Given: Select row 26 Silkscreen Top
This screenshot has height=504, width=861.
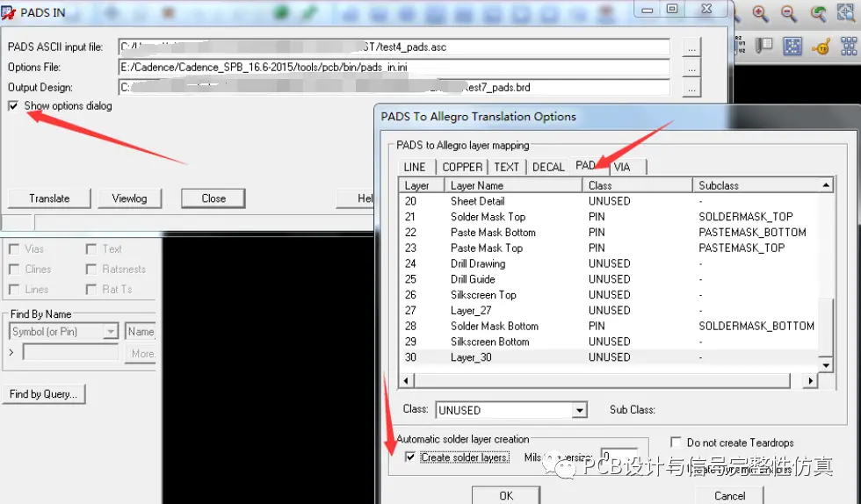Looking at the screenshot, I should coord(610,295).
